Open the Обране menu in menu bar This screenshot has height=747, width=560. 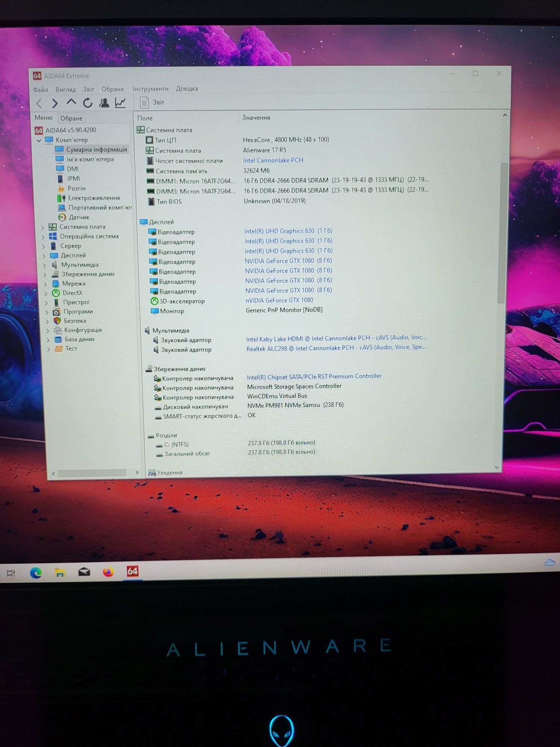113,89
